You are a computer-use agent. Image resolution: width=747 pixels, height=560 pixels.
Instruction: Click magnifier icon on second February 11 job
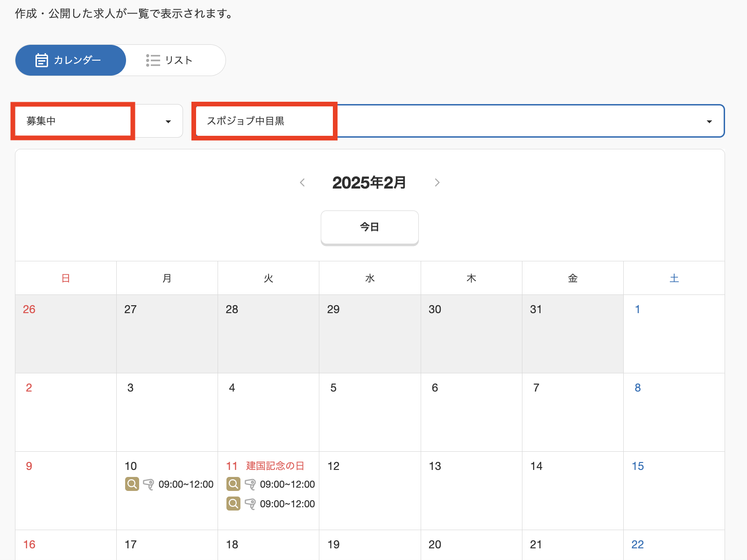233,504
